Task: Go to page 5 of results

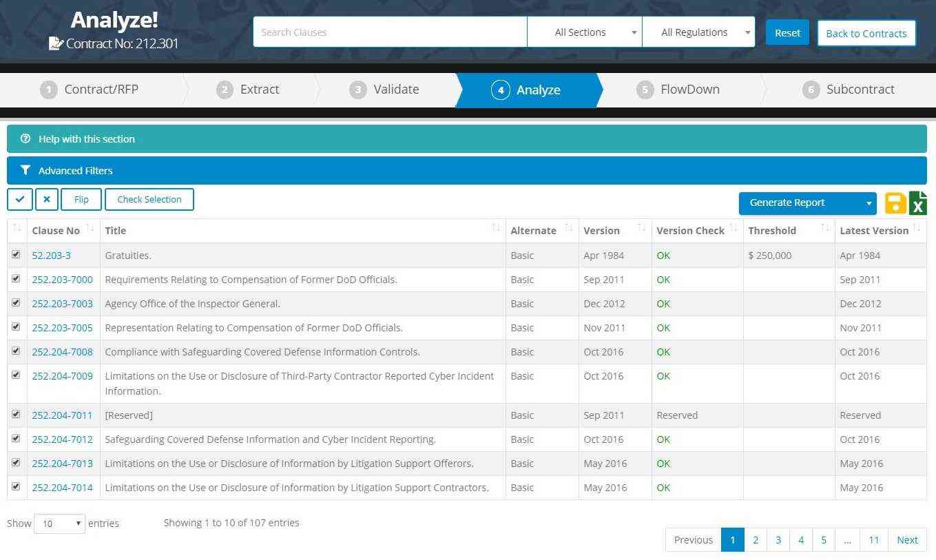Action: click(x=824, y=539)
